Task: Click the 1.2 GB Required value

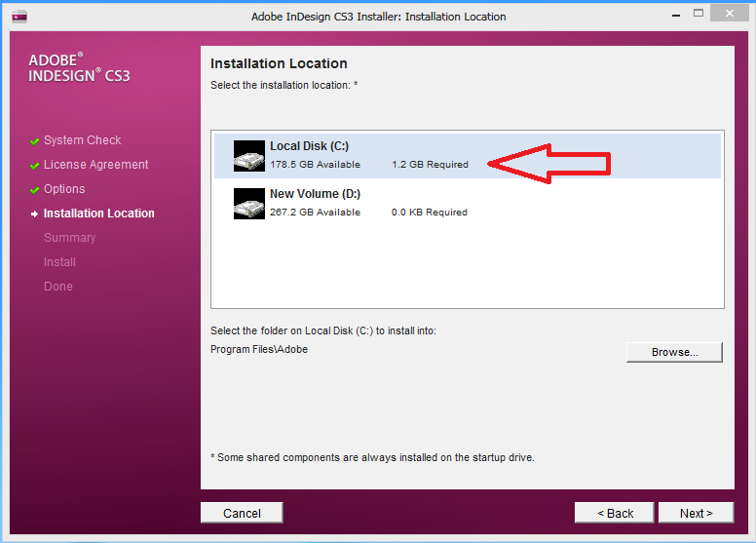Action: [x=430, y=165]
